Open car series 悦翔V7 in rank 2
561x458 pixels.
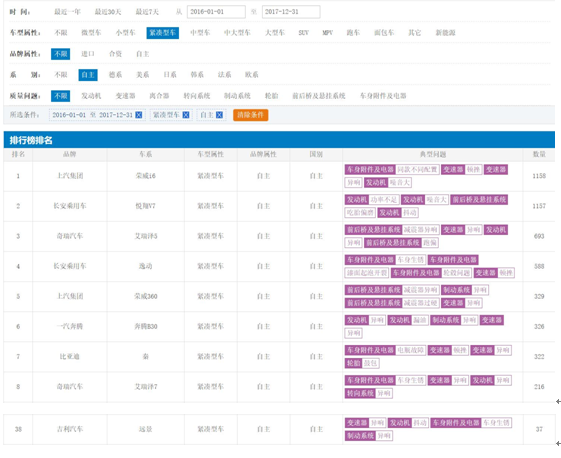pos(146,206)
